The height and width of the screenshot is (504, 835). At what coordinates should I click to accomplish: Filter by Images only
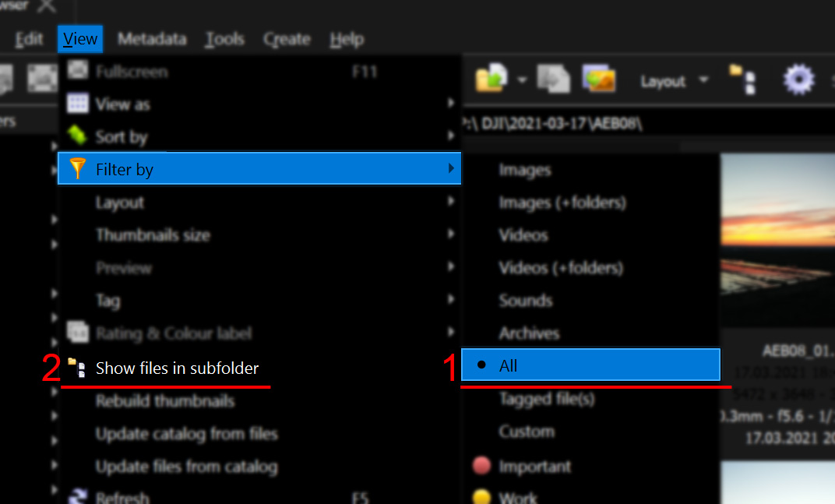[590, 170]
